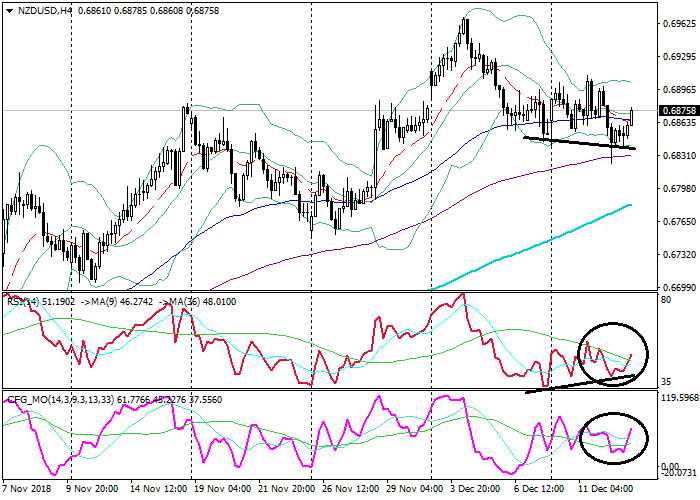Screen dimensions: 700x500
Task: Click the RSI 80 level label
Action: point(664,298)
